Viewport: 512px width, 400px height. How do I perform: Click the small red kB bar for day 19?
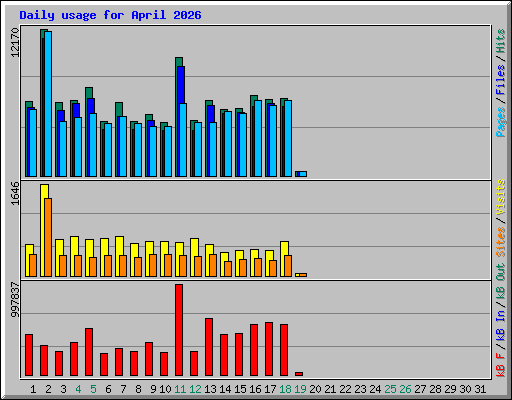click(299, 374)
